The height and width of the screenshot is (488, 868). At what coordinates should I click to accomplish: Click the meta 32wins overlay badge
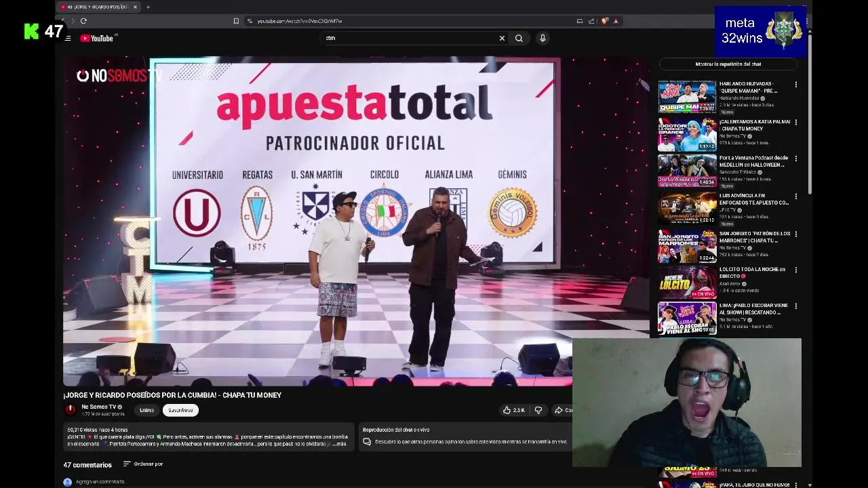point(759,31)
